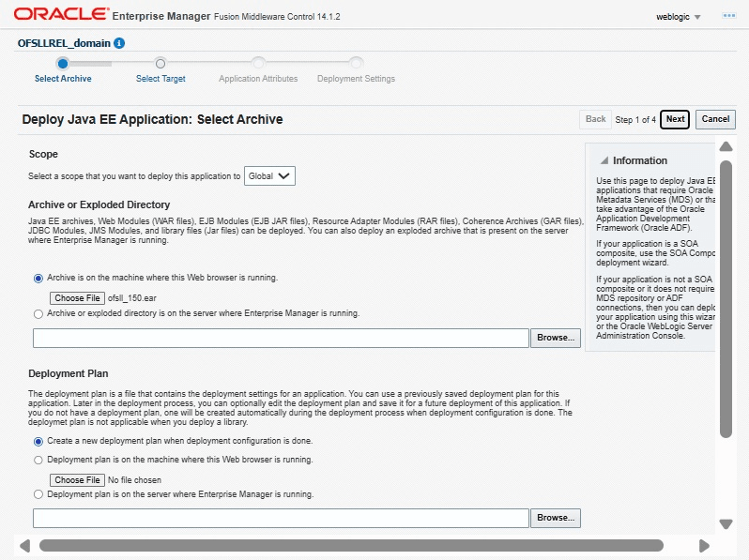749x560 pixels.
Task: Open the three-dots overflow menu at top right
Action: pyautogui.click(x=729, y=16)
